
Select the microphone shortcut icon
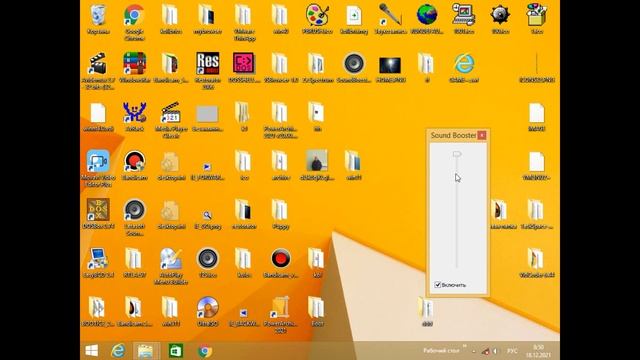tap(390, 15)
